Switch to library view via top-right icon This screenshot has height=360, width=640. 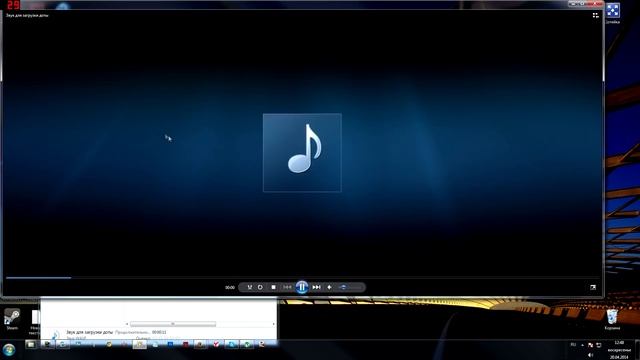coord(596,15)
